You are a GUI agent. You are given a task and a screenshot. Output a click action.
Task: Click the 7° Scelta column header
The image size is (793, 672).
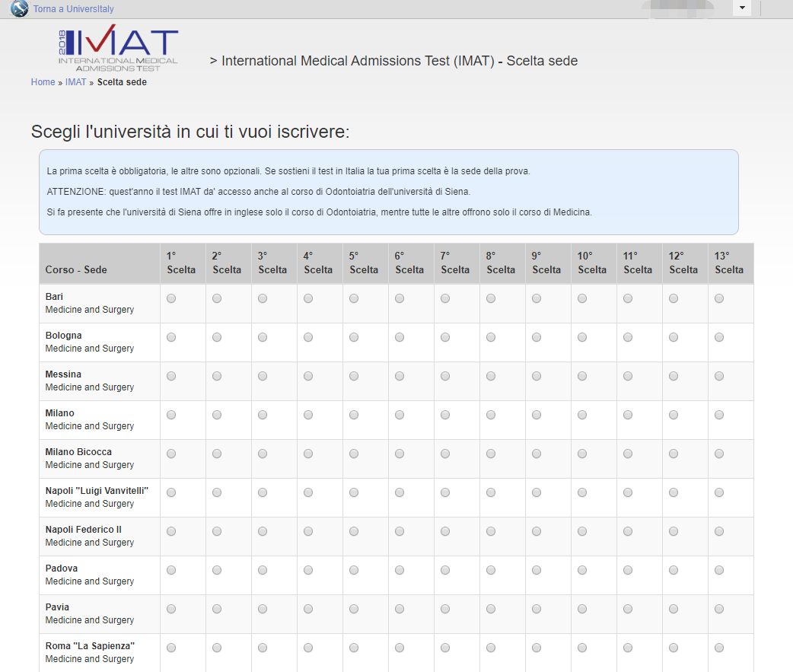coord(457,263)
